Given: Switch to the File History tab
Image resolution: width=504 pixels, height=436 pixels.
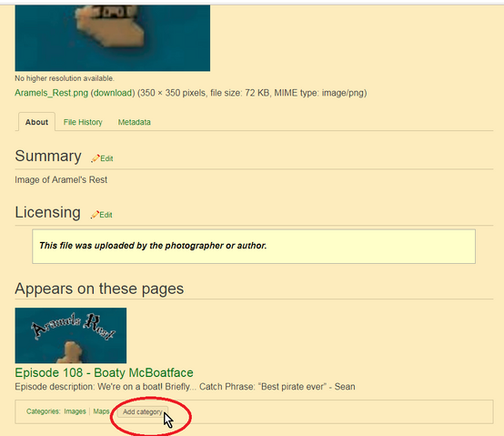Looking at the screenshot, I should tap(83, 122).
